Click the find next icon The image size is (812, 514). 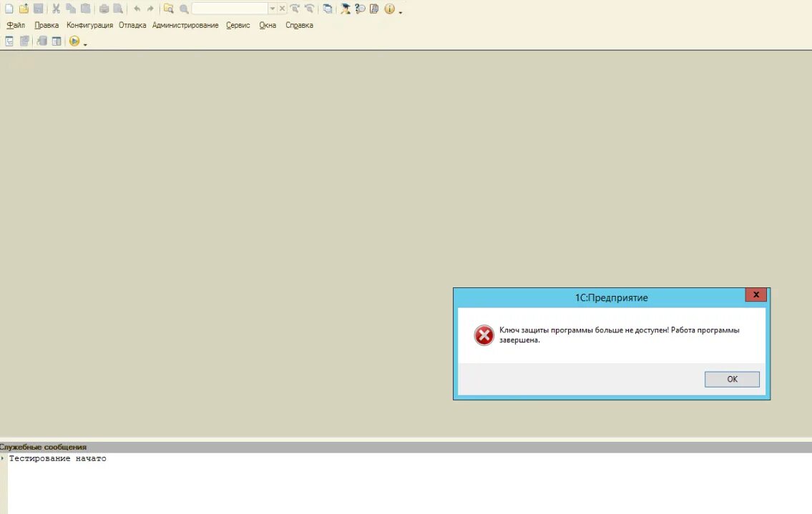coord(295,9)
